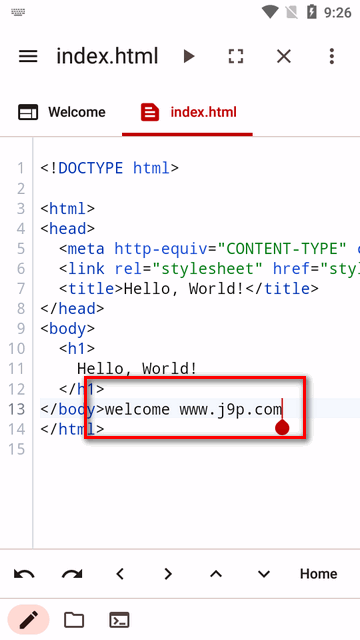Undo the last edit
The height and width of the screenshot is (640, 360).
(x=24, y=574)
